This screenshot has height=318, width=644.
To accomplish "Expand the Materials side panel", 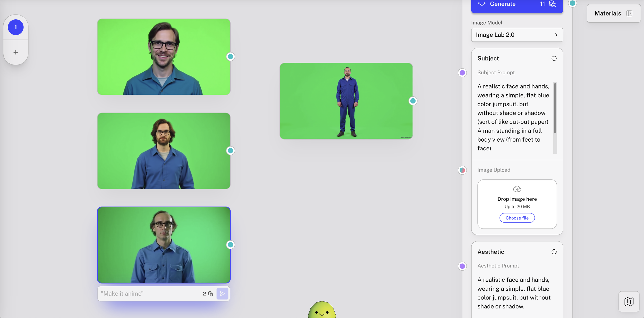I will pyautogui.click(x=613, y=13).
